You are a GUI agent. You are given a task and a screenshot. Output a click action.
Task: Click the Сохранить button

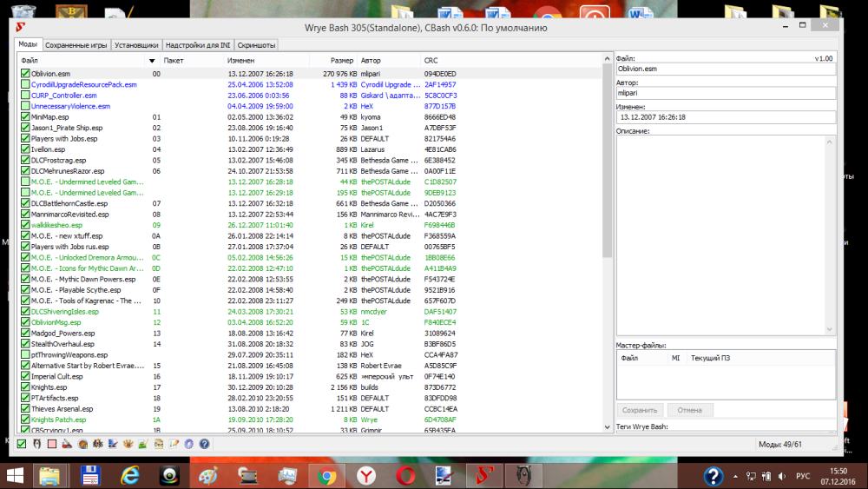(x=640, y=410)
